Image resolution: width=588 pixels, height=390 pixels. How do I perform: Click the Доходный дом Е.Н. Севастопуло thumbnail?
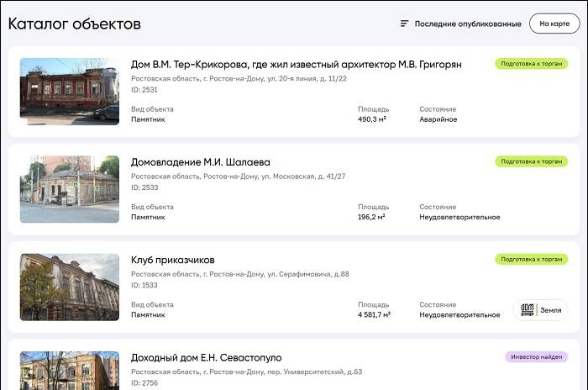[70, 371]
